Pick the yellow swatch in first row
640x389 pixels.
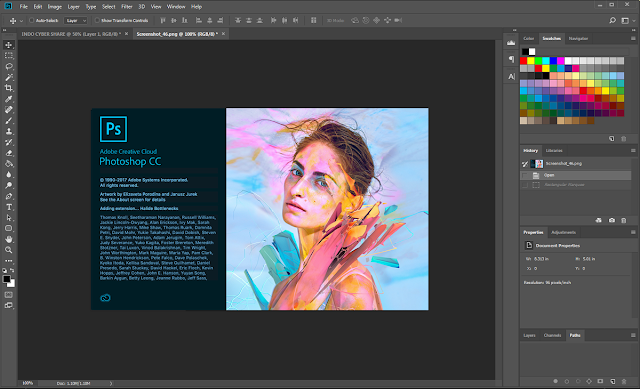click(x=531, y=60)
